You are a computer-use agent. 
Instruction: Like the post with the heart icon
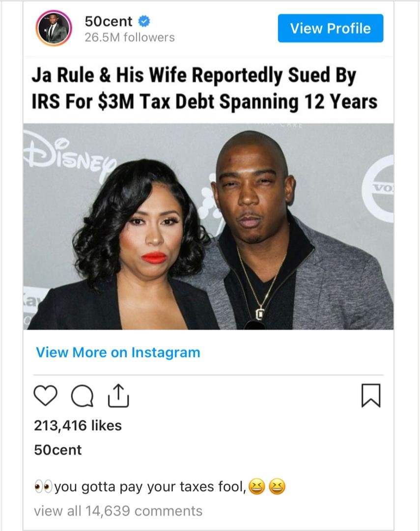[46, 395]
